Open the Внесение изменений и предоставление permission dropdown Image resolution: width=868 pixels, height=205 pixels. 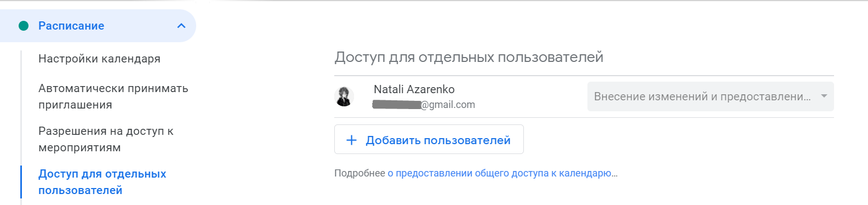pyautogui.click(x=710, y=96)
